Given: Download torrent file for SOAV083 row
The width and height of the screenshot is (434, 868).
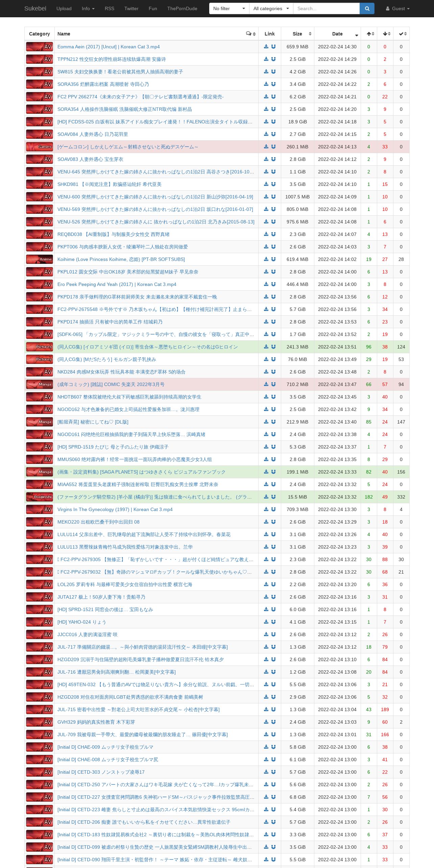Looking at the screenshot, I should pos(266,159).
